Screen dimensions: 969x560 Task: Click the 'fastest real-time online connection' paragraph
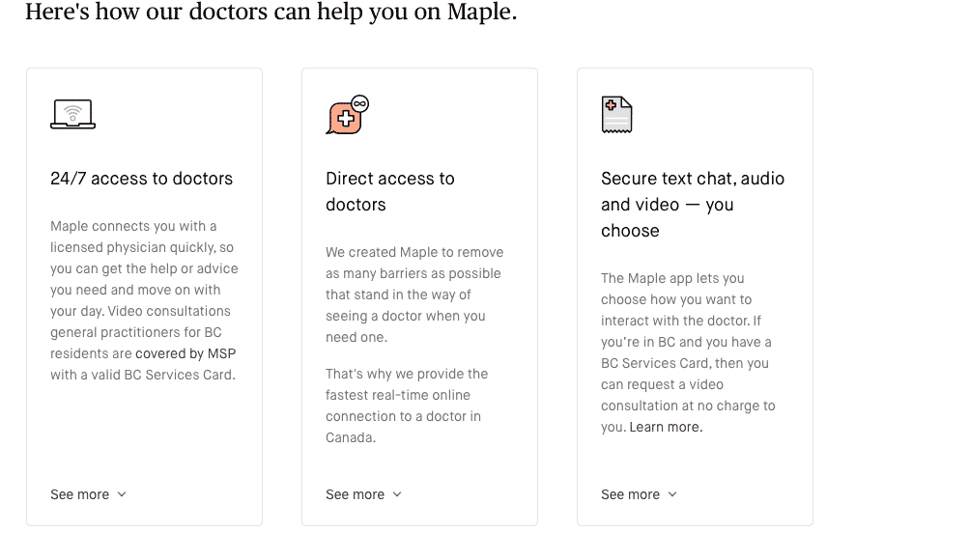tap(407, 406)
